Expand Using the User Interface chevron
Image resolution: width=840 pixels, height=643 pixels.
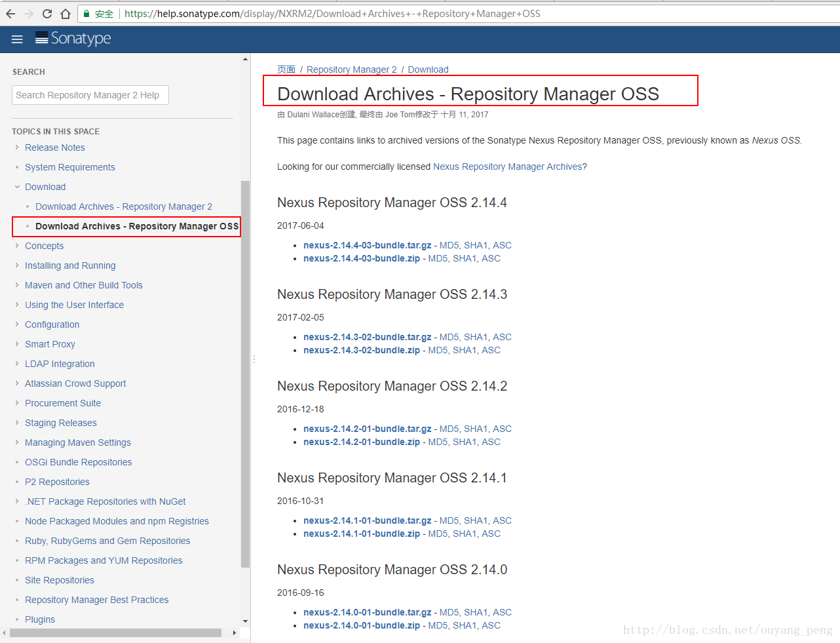point(17,305)
